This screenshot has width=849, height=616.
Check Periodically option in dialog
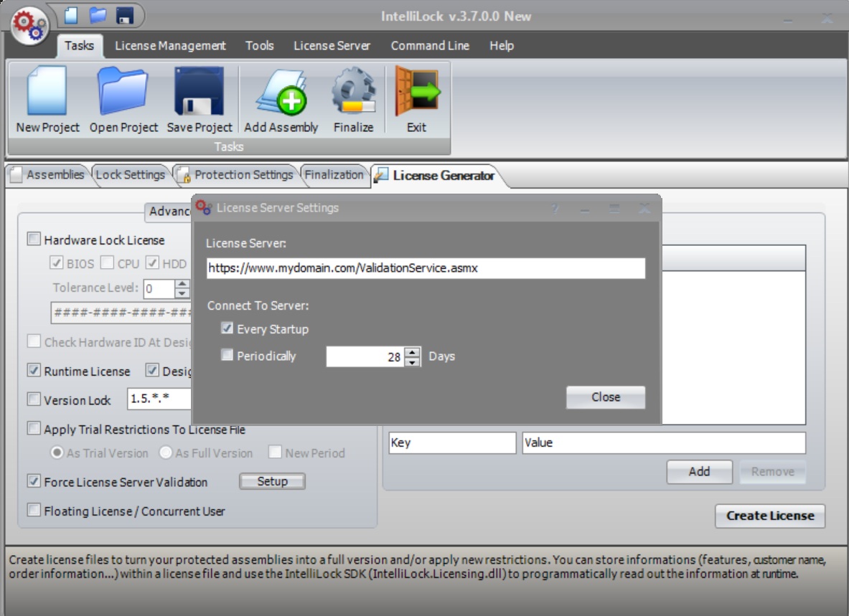pos(227,355)
